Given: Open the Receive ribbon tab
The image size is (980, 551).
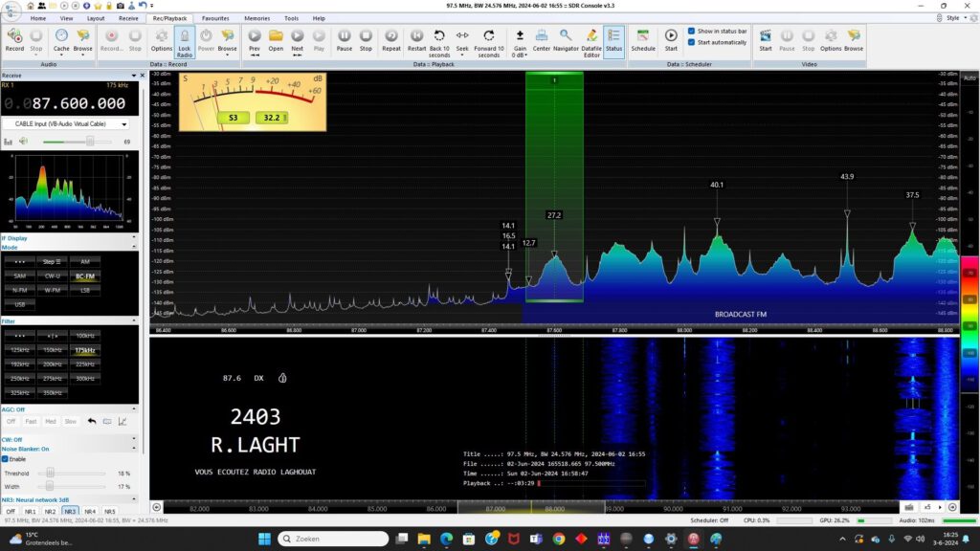Looking at the screenshot, I should tap(128, 18).
